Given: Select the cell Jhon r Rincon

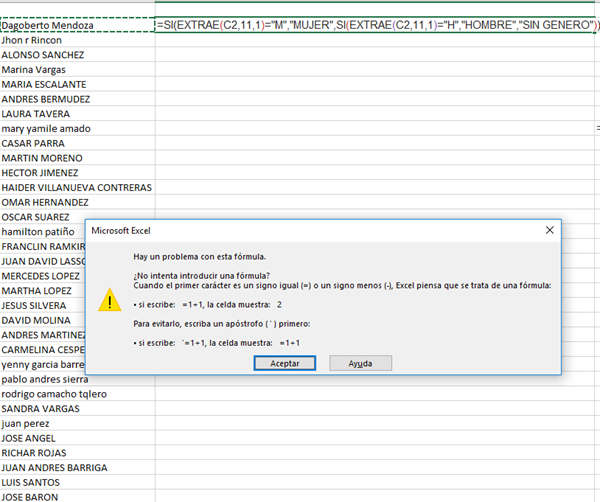Looking at the screenshot, I should tap(78, 40).
